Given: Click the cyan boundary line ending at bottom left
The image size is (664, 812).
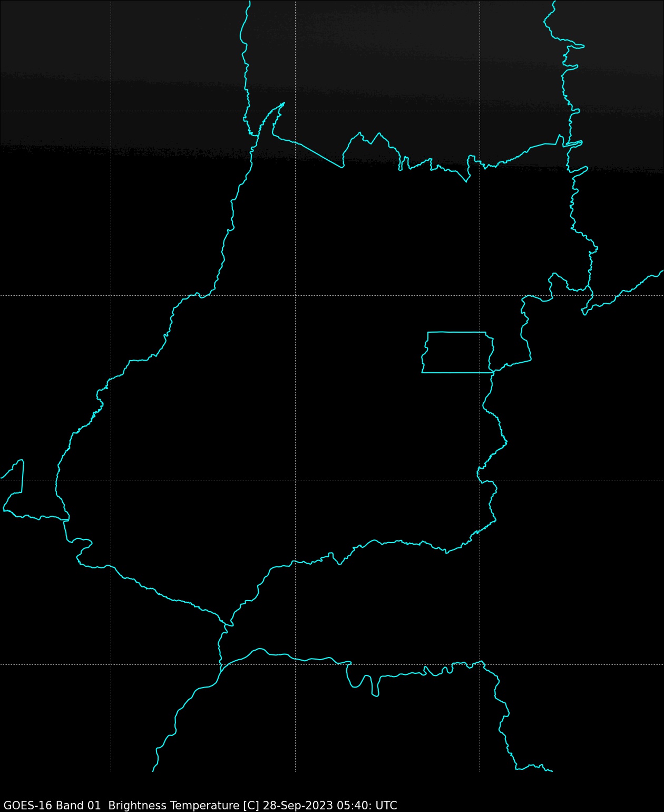Looking at the screenshot, I should pos(154,767).
